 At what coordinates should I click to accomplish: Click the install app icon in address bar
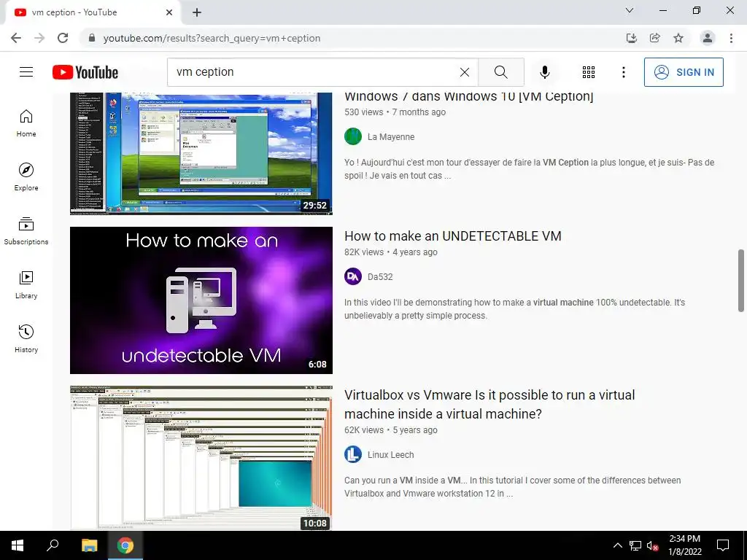pos(631,38)
